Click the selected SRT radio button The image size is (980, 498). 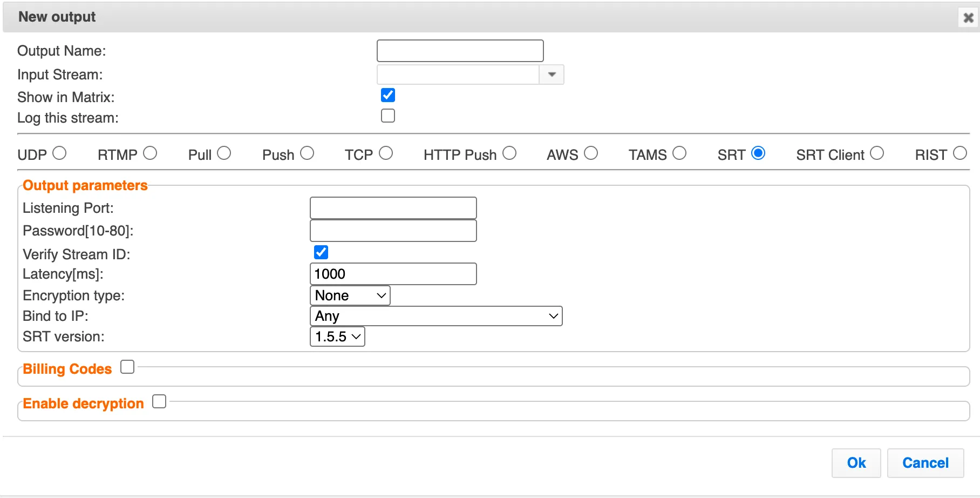click(x=758, y=153)
